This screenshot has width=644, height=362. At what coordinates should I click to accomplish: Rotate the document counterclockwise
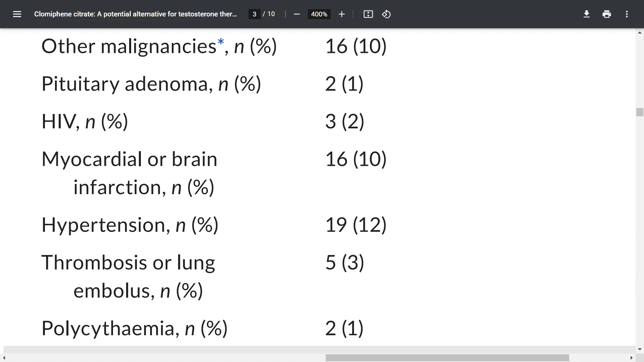(x=386, y=14)
